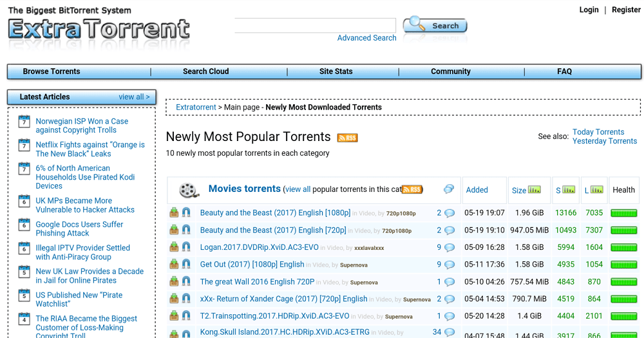Click download icon for The great Wall 2016
Screen dimensions: 644x338
coord(174,282)
